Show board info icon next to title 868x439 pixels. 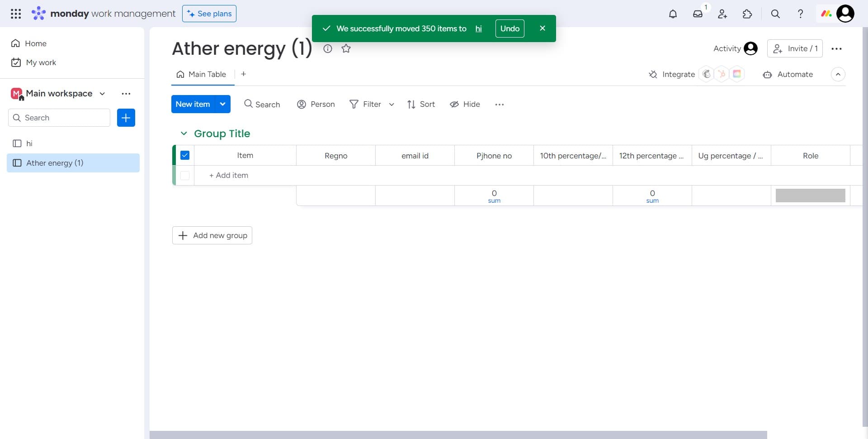click(x=328, y=49)
